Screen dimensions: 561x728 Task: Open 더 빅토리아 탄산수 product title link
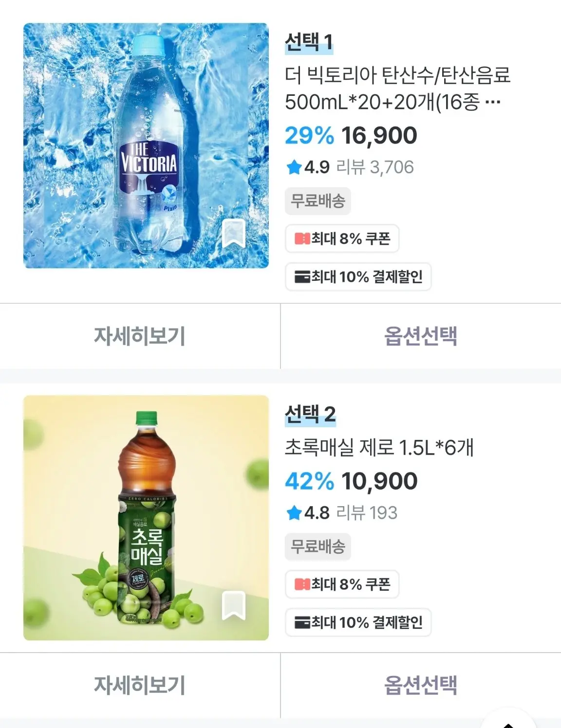point(397,88)
